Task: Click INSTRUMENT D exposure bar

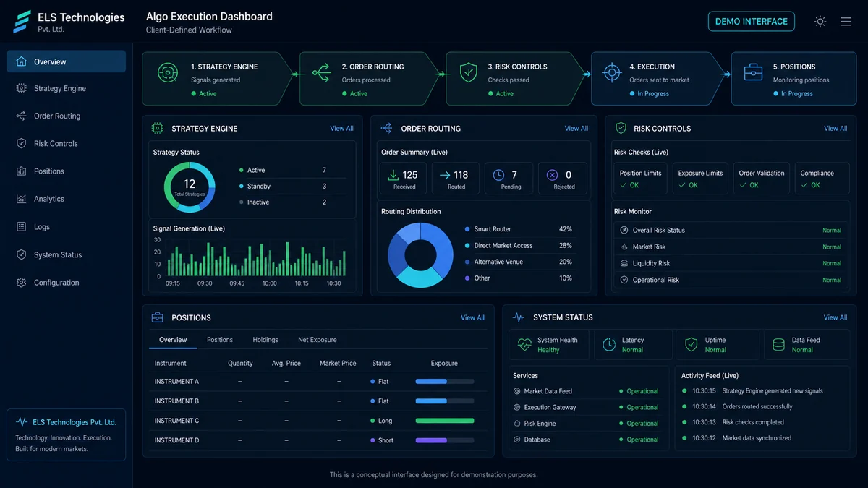Action: coord(445,440)
